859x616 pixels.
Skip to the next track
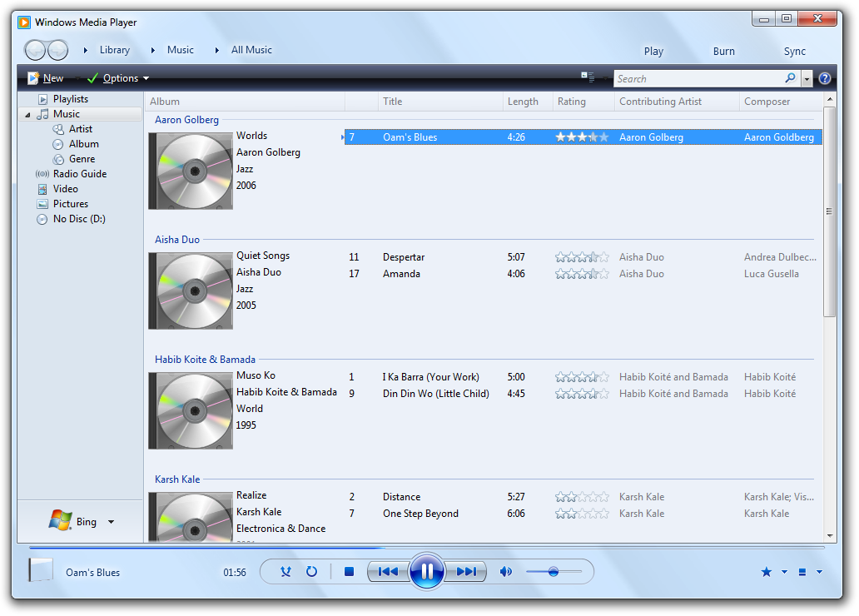click(466, 572)
